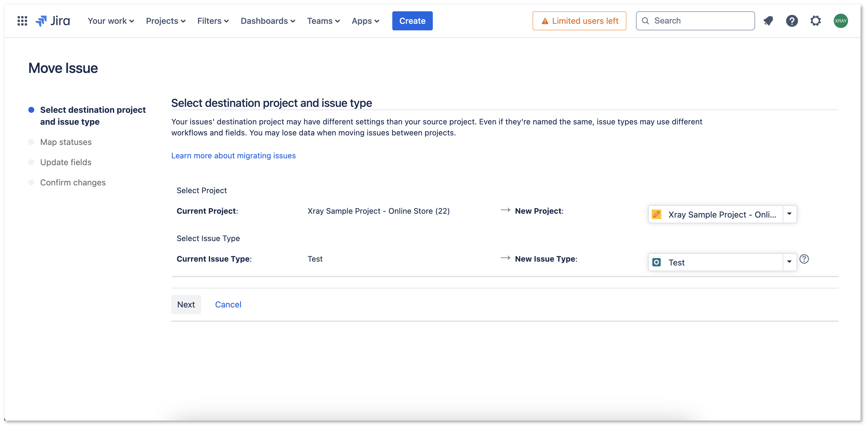Open the app switcher grid icon
868x428 pixels.
[22, 21]
